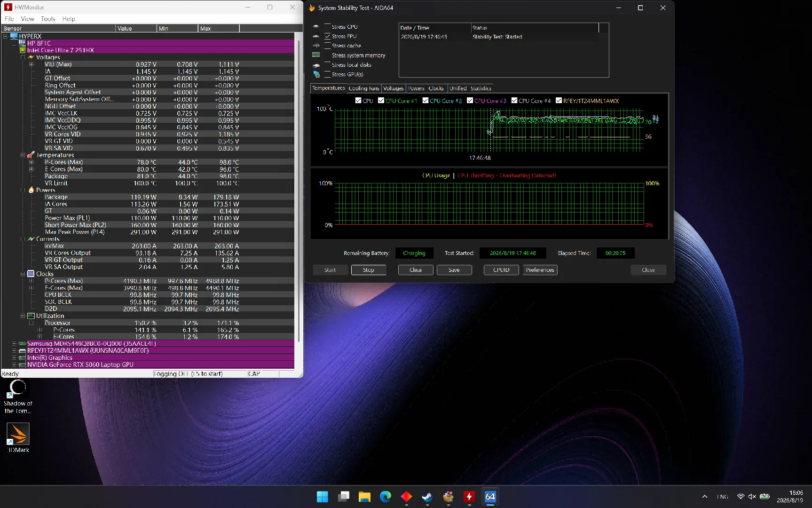This screenshot has width=812, height=508.
Task: Uncheck the CPU Core #1 graph checkbox
Action: 381,101
